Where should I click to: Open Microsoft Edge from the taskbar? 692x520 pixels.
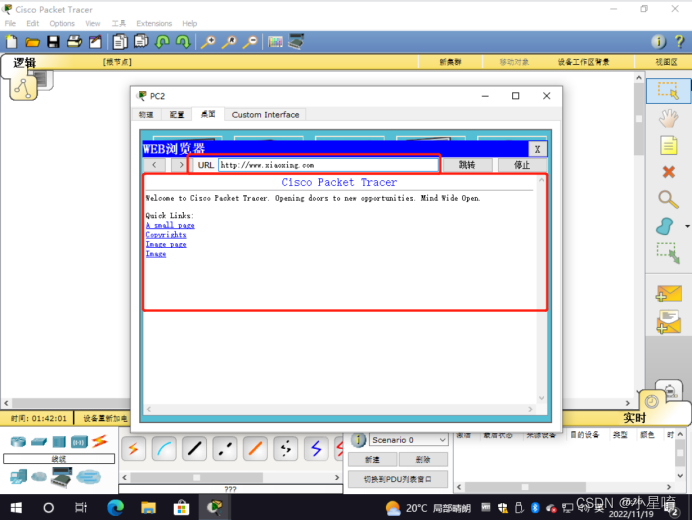point(116,508)
